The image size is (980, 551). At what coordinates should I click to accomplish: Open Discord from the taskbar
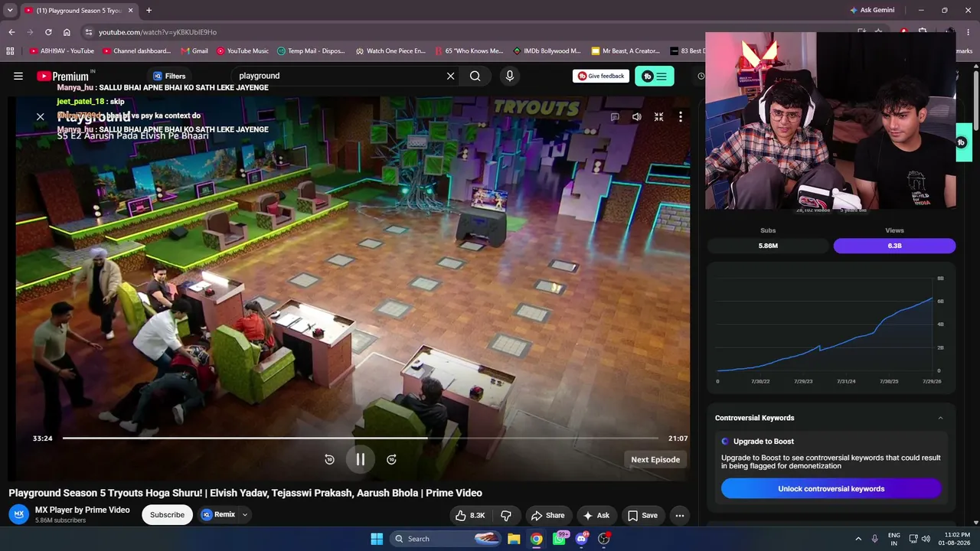tap(581, 539)
